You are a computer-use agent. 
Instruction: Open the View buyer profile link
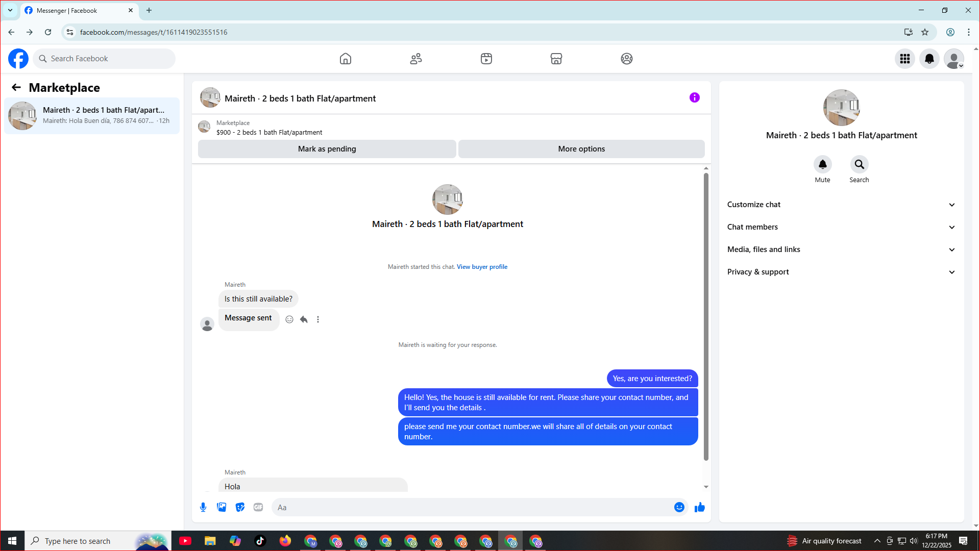(x=482, y=267)
